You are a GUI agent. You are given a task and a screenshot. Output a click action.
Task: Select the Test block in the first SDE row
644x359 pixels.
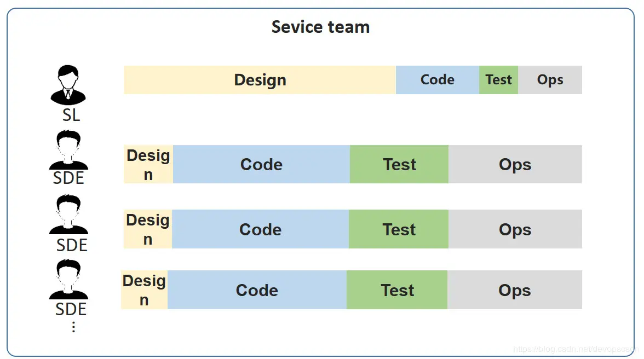[399, 164]
